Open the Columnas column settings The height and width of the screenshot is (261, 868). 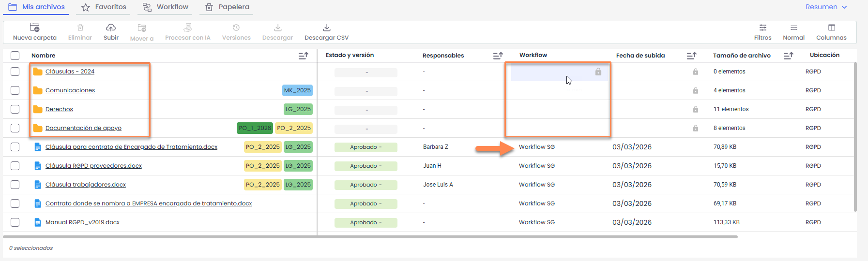(831, 28)
